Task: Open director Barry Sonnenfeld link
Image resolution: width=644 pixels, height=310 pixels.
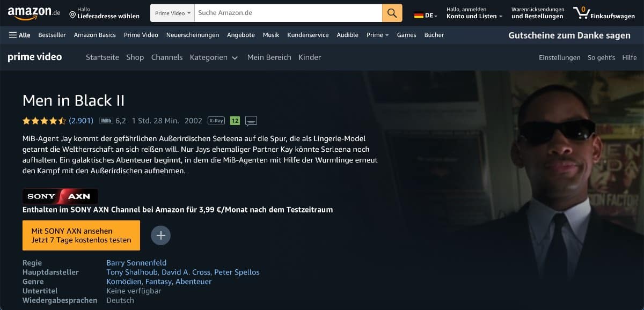Action: 137,263
